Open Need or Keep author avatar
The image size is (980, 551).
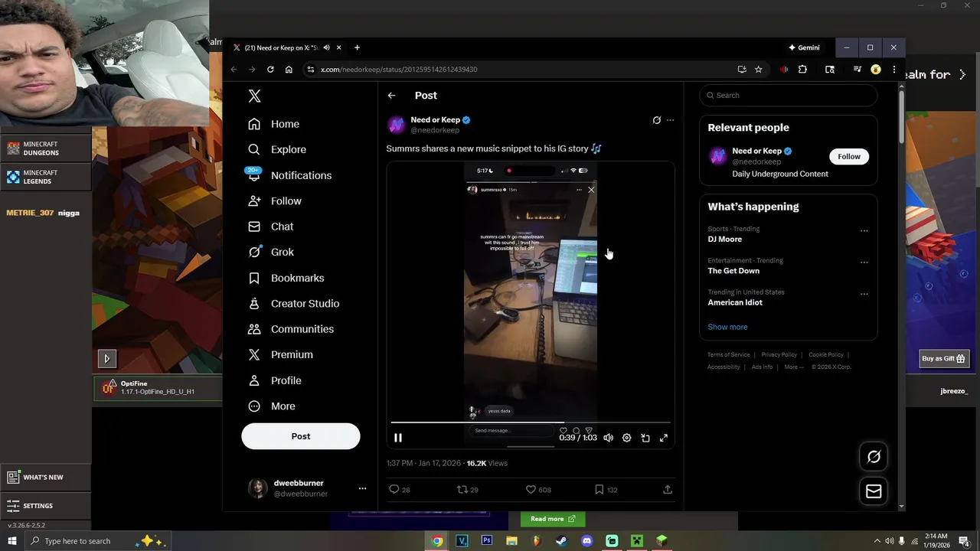(396, 125)
